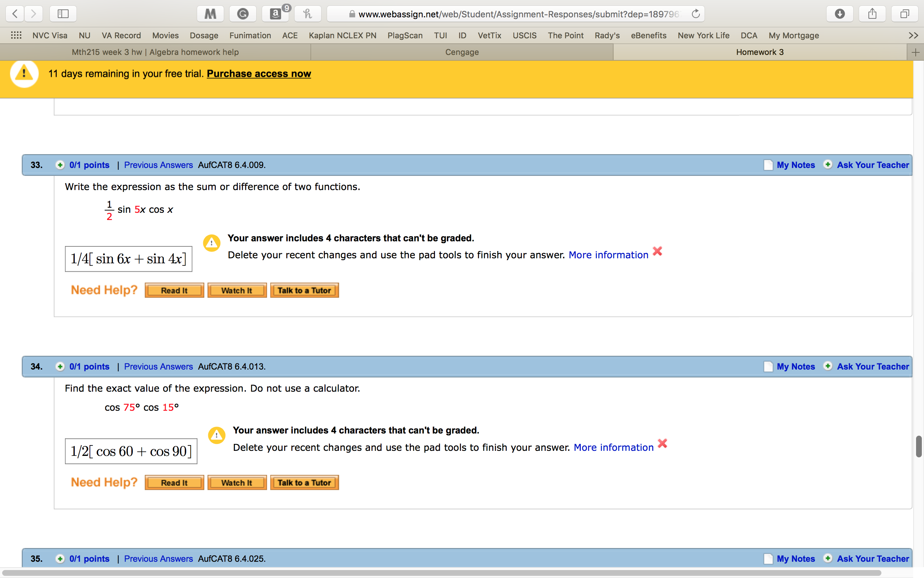Screen dimensions: 924x578
Task: Click Talk to a Tutor for question 33
Action: (x=304, y=290)
